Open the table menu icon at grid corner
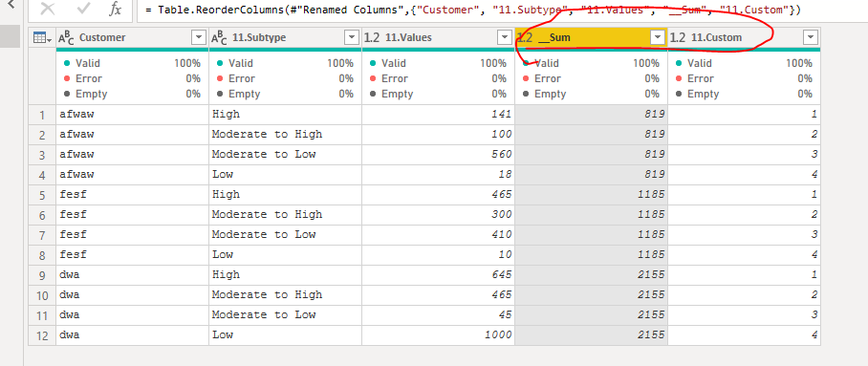 pos(42,37)
